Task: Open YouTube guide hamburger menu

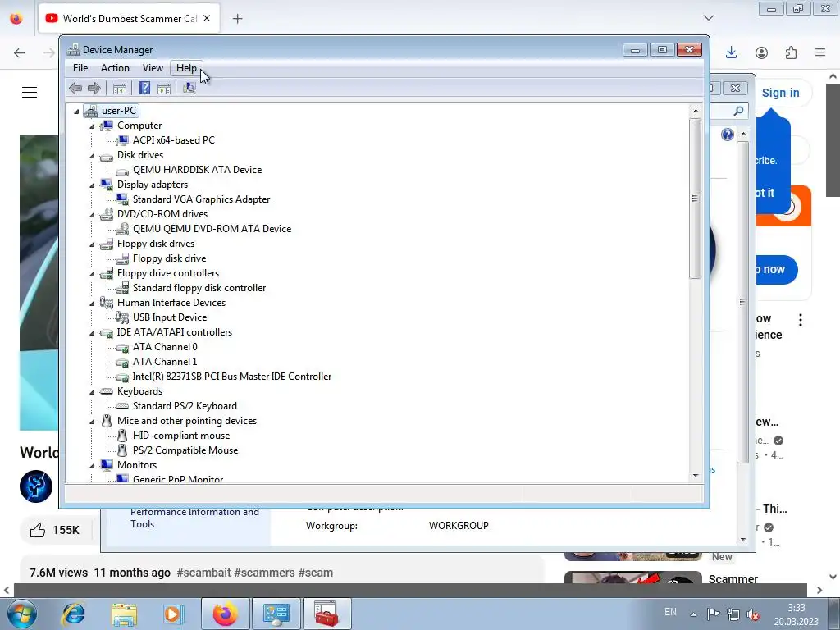Action: coord(30,92)
